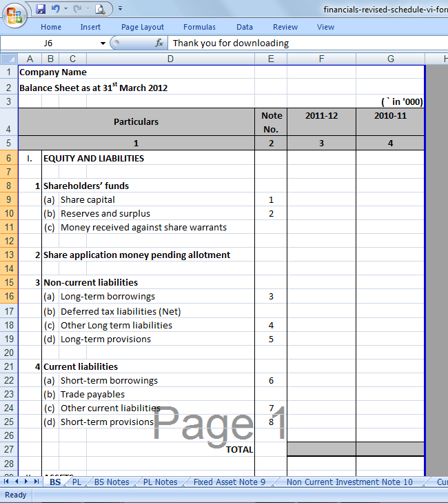
Task: Open the Insert ribbon tab
Action: [90, 27]
